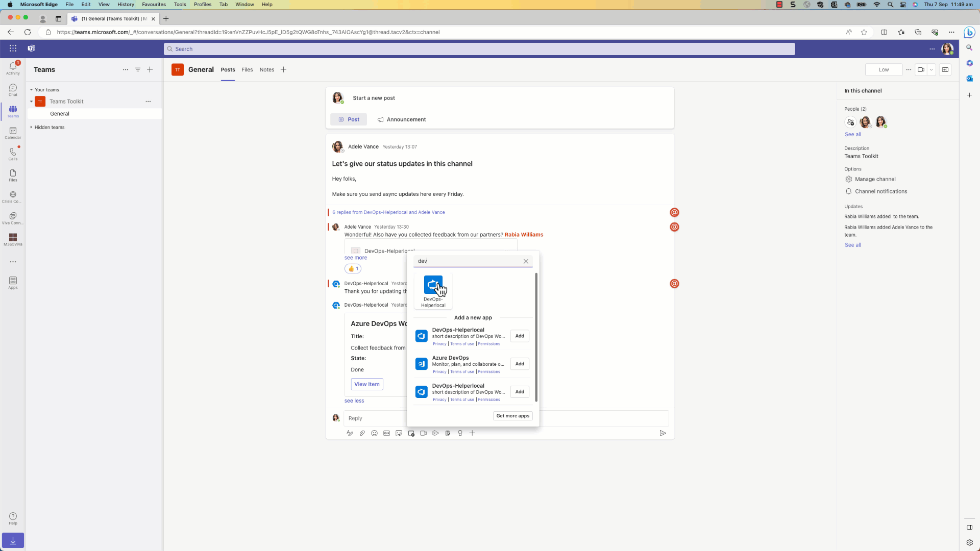Click the Teams search box
The height and width of the screenshot is (551, 980).
479,49
